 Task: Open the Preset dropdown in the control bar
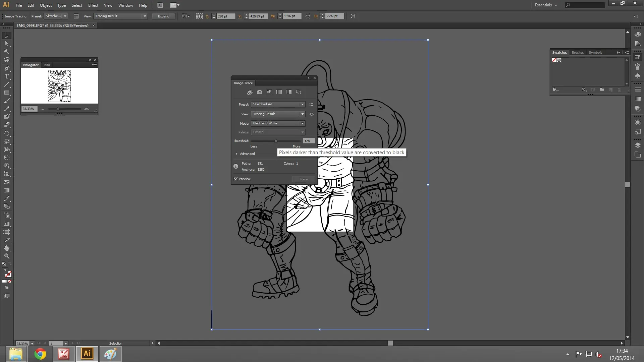coord(56,16)
